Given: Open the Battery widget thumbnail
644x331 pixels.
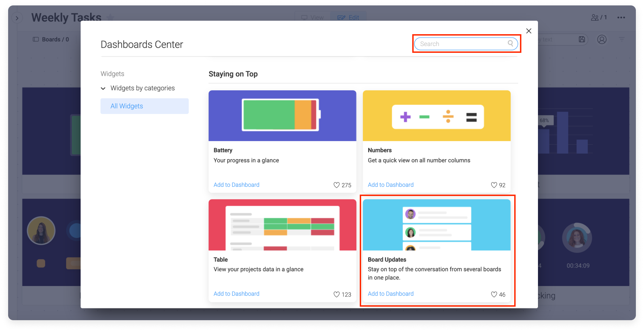Looking at the screenshot, I should 283,116.
